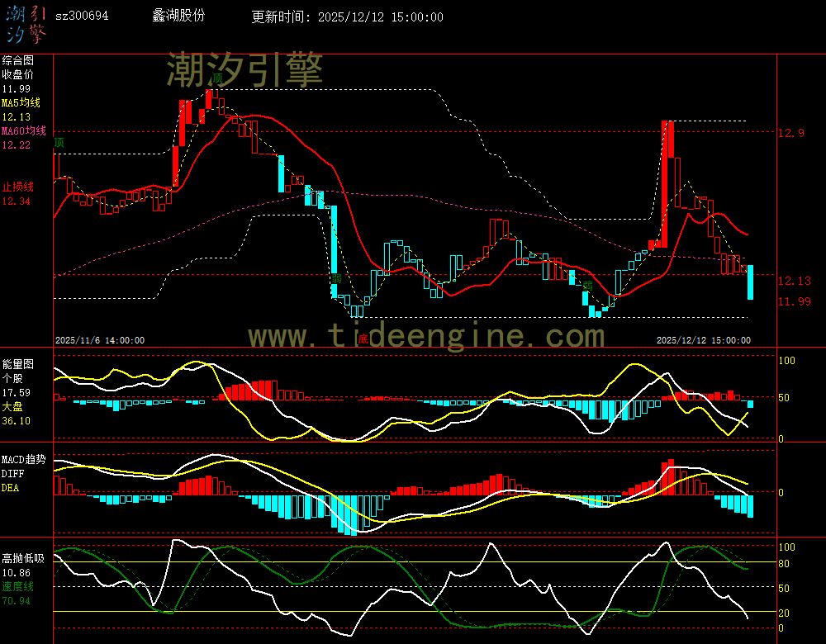Click the last cyan candlestick on the right
The image size is (826, 644).
coord(751,282)
